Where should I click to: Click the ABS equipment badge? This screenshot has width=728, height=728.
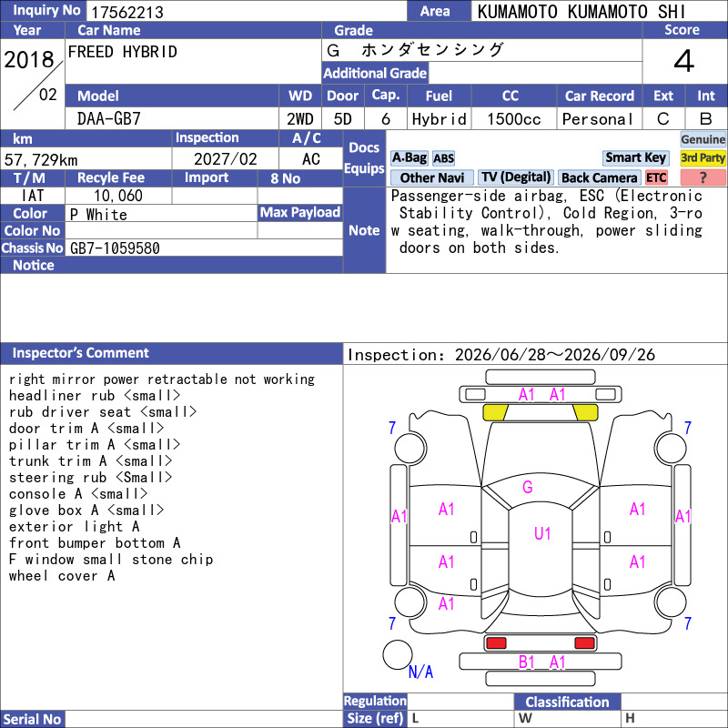pos(443,158)
